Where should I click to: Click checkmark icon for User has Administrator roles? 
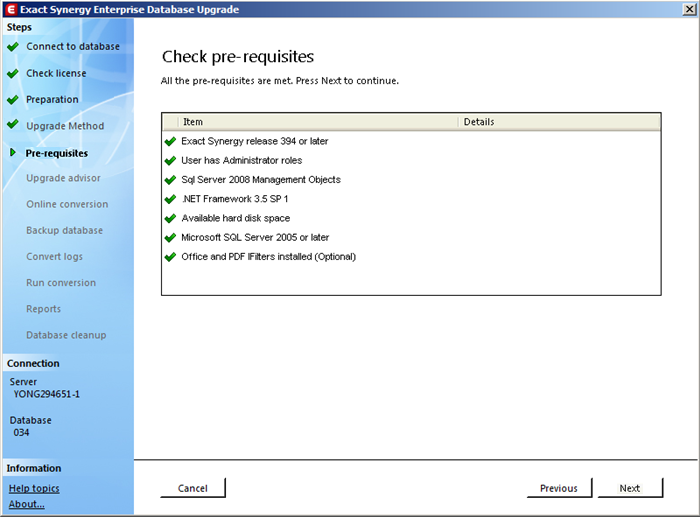(170, 161)
